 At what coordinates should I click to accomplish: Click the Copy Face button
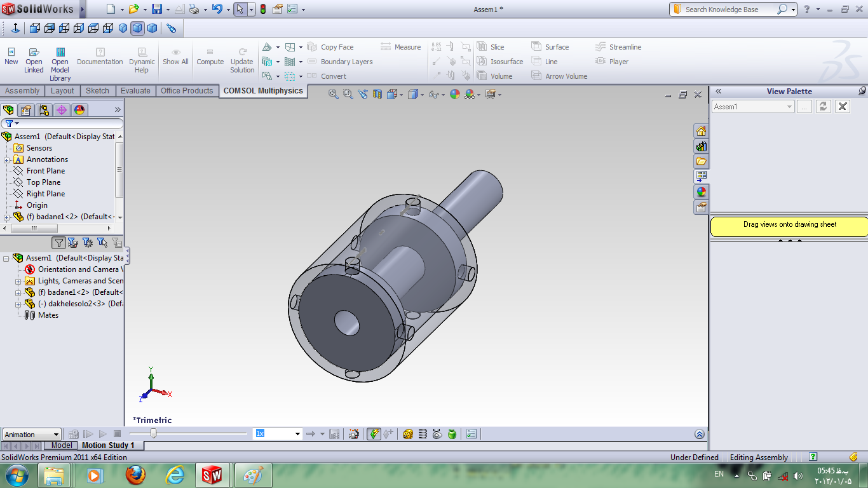330,47
